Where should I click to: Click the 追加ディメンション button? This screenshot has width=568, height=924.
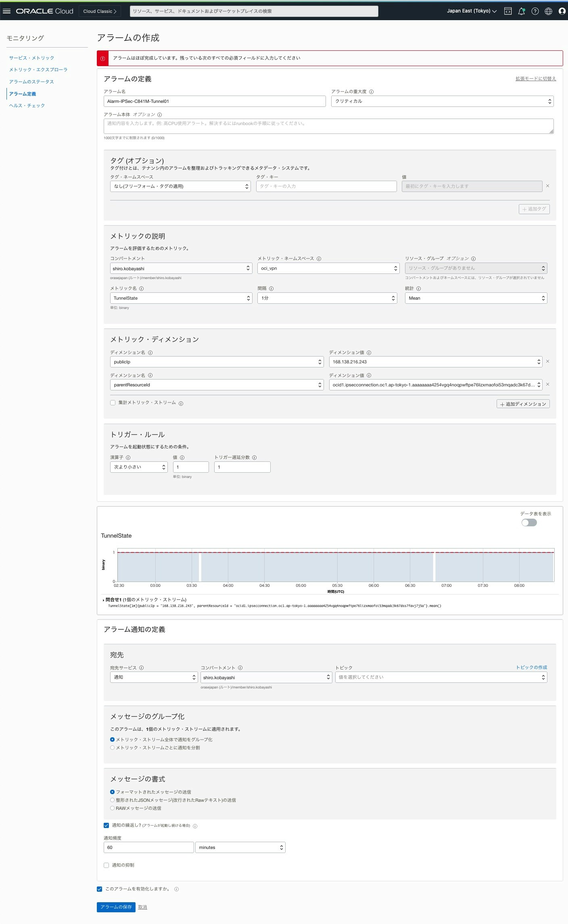[x=523, y=404]
